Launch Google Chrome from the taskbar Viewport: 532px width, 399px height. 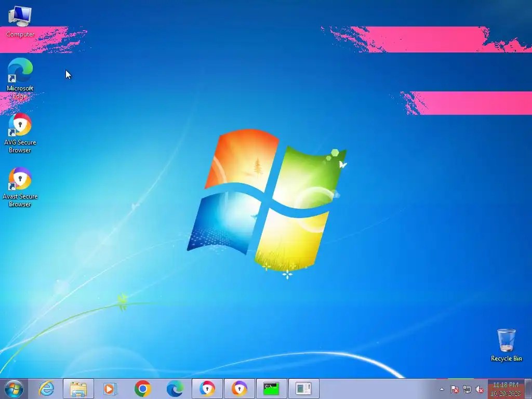tap(142, 389)
